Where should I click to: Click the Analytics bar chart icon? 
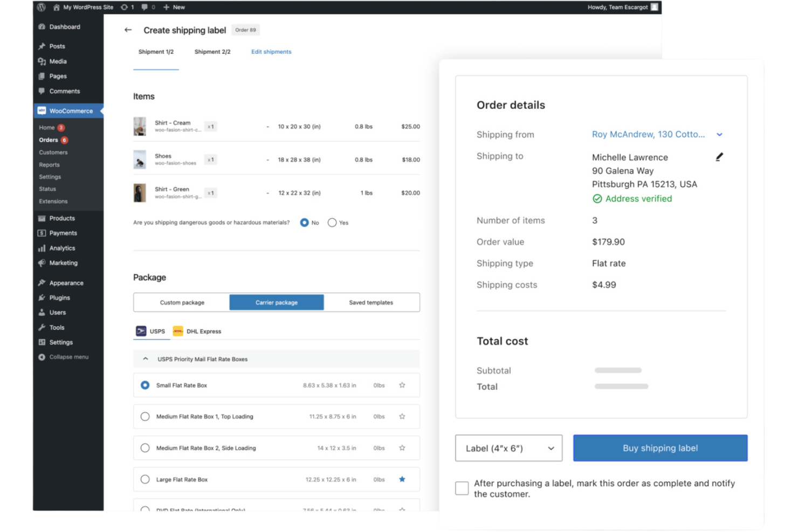click(42, 248)
